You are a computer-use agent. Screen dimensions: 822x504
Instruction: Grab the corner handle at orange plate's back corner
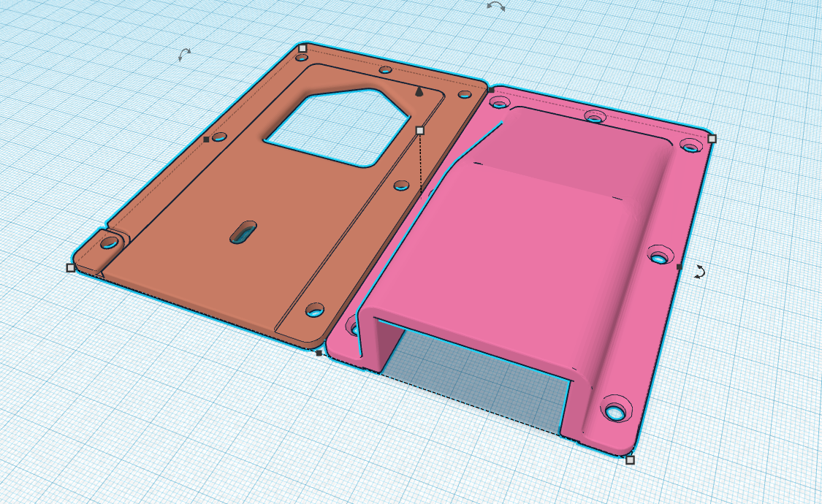pos(302,48)
